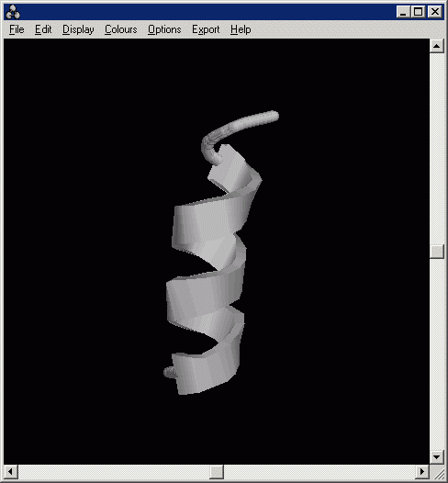Open the Edit menu
448x483 pixels.
(43, 29)
